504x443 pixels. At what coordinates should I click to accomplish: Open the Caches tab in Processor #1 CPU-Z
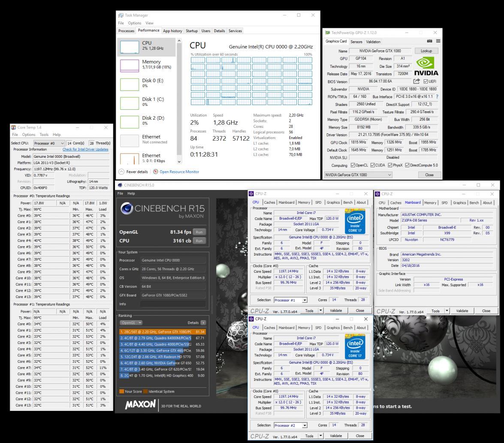point(269,202)
